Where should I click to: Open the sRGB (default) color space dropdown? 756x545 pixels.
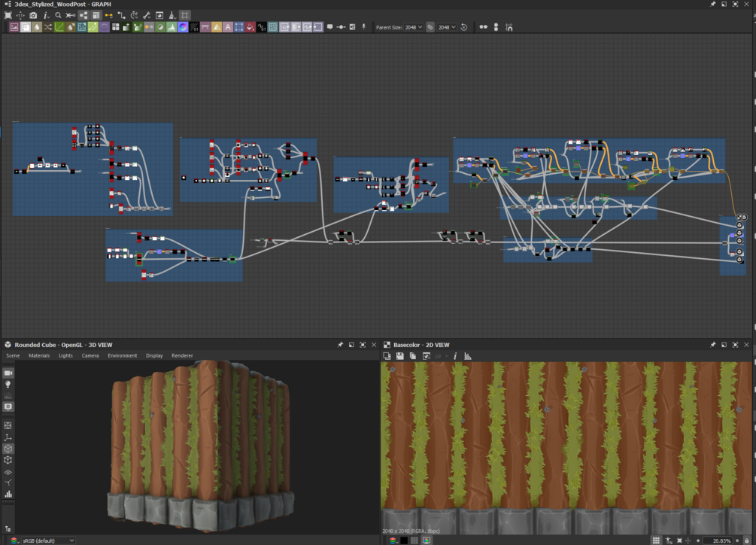[48, 540]
